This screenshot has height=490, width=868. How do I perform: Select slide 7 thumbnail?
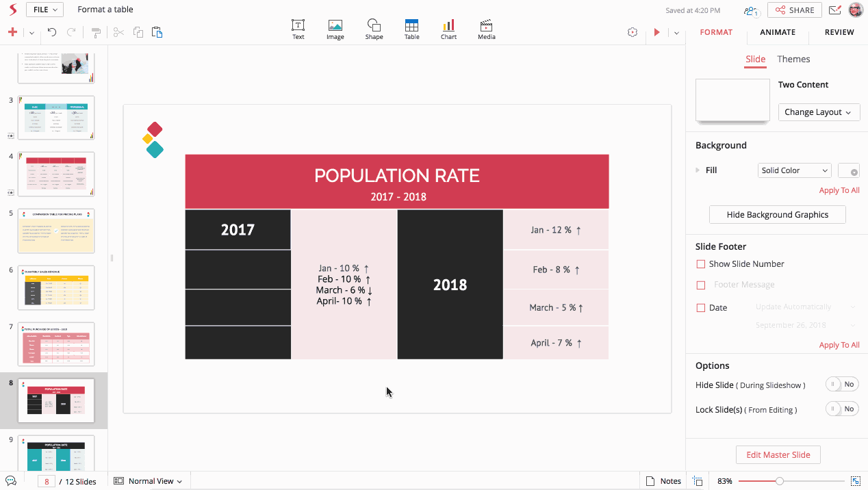[x=56, y=344]
